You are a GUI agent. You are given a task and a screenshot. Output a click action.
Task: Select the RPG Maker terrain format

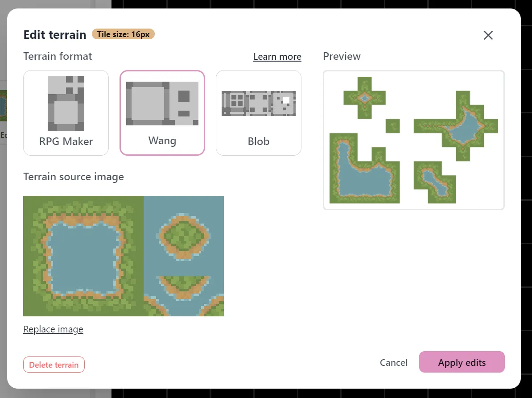pyautogui.click(x=66, y=113)
